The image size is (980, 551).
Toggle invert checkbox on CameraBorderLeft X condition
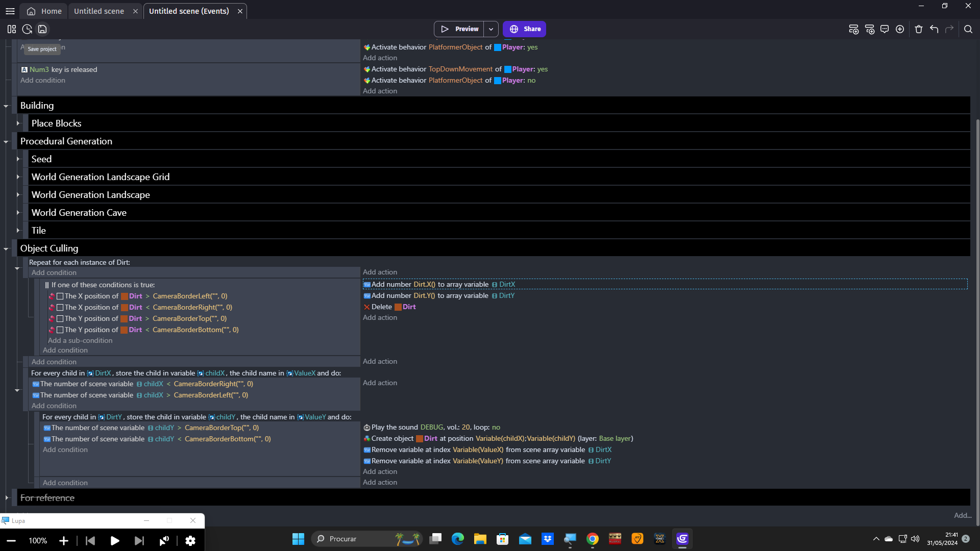pos(60,296)
